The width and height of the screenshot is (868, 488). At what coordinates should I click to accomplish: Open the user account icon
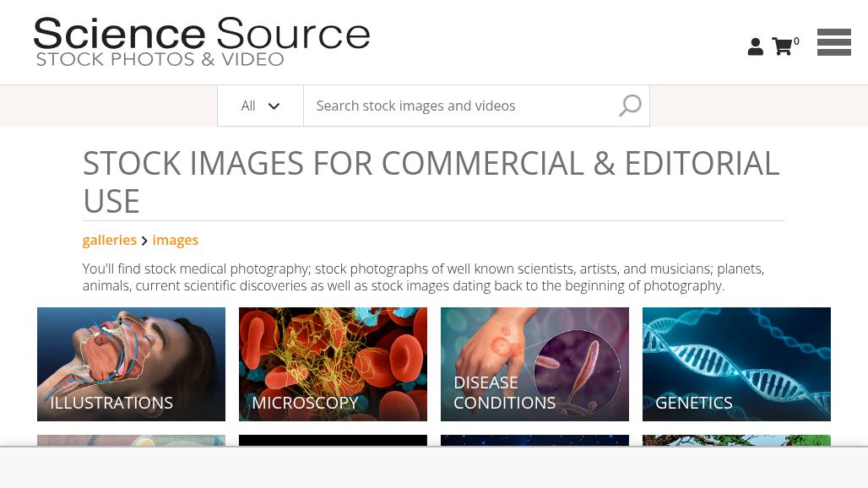click(x=755, y=47)
